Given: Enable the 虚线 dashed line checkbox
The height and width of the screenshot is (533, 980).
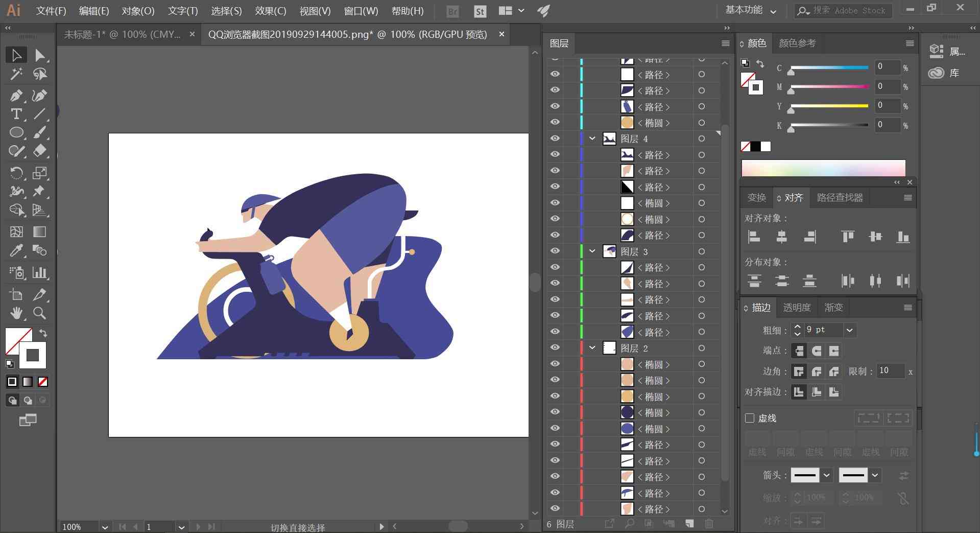Looking at the screenshot, I should (x=750, y=418).
